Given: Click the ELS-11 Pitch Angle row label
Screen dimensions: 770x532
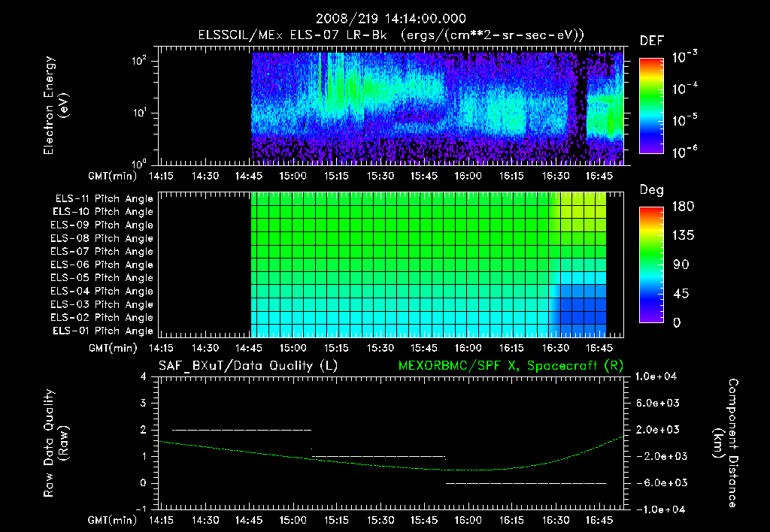Looking at the screenshot, I should pos(104,199).
